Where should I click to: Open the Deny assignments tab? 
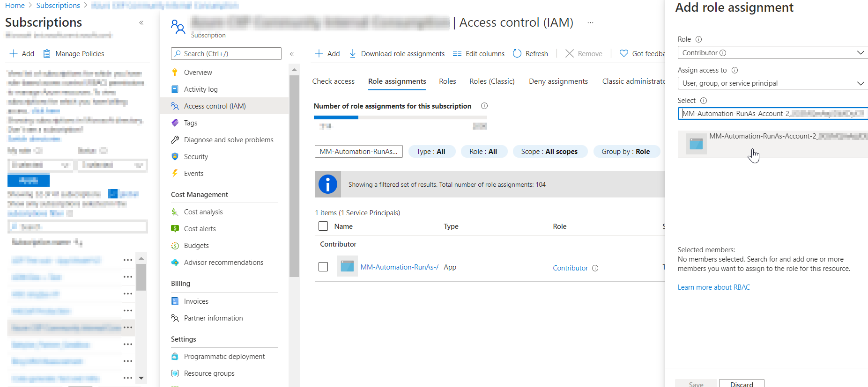558,81
